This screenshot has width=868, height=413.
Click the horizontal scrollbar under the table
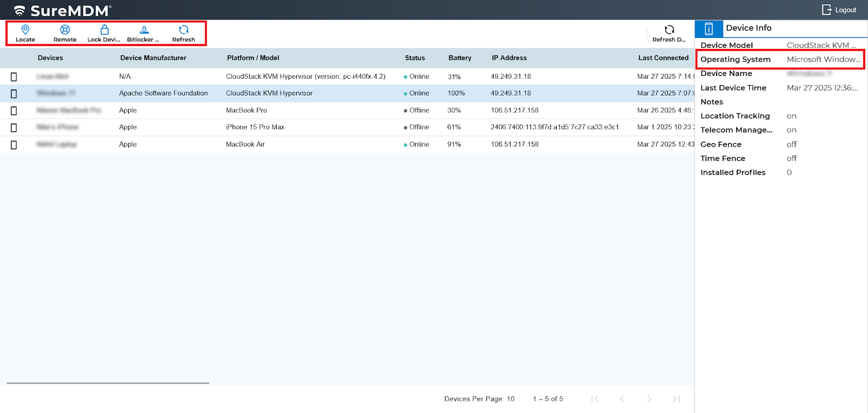coord(108,383)
